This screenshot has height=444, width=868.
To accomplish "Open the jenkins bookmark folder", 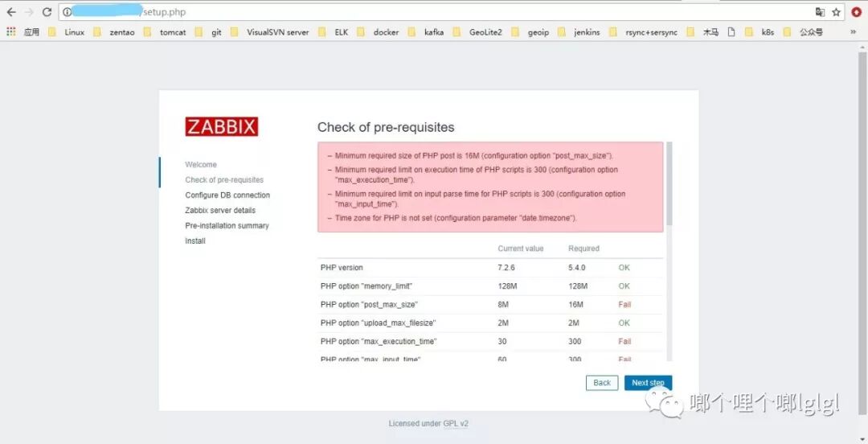I will pyautogui.click(x=579, y=32).
